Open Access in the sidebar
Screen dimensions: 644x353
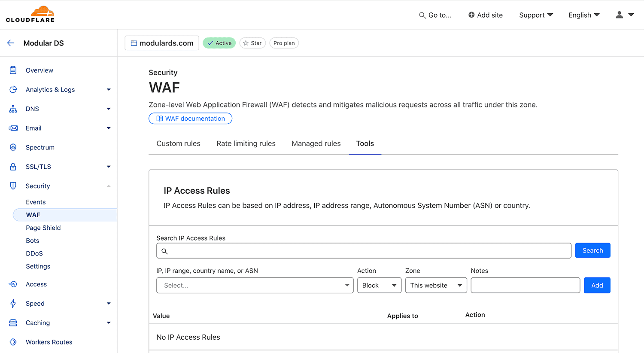tap(36, 284)
